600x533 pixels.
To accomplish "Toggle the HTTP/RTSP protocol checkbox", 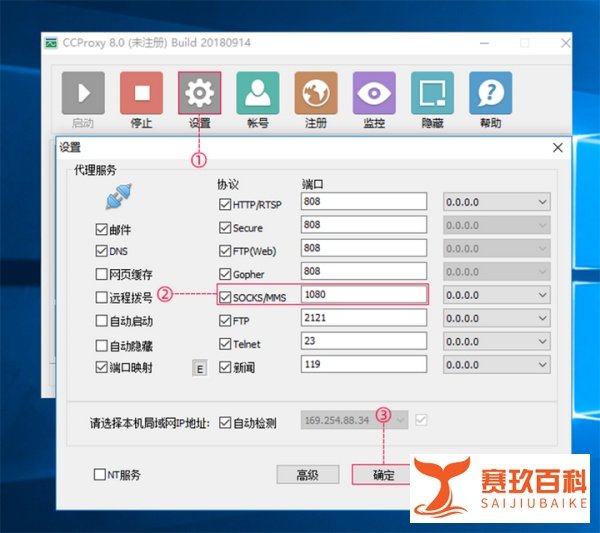I will tap(225, 204).
